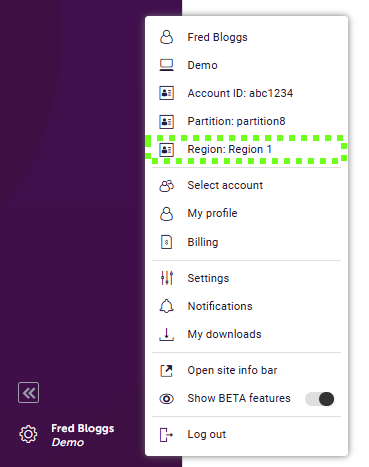This screenshot has height=467, width=369.
Task: Click the exit door icon beside Log out
Action: coord(166,435)
